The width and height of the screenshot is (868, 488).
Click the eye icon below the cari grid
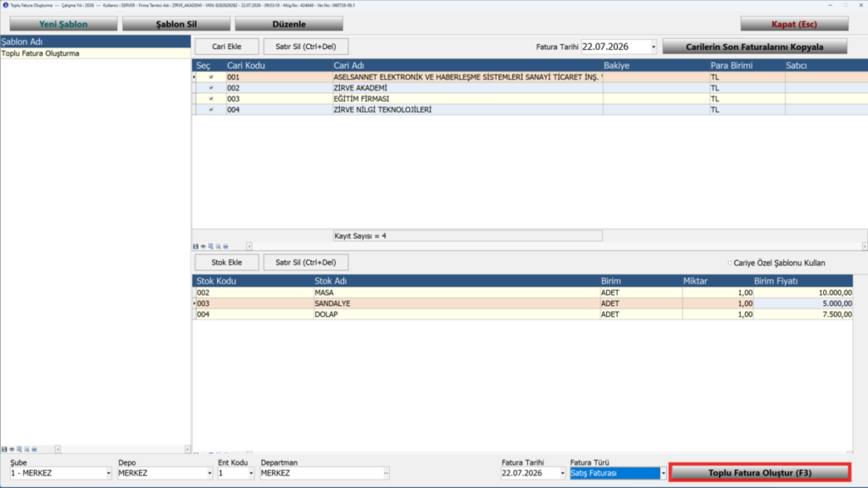(203, 247)
